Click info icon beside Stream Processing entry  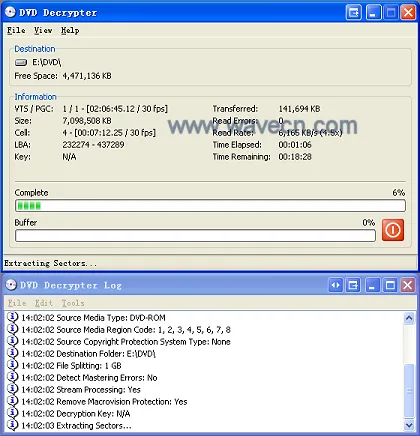coord(12,389)
